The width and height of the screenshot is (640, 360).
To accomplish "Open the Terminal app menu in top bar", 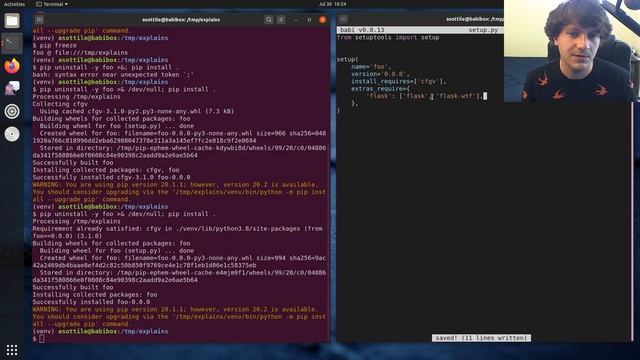I will tap(52, 4).
